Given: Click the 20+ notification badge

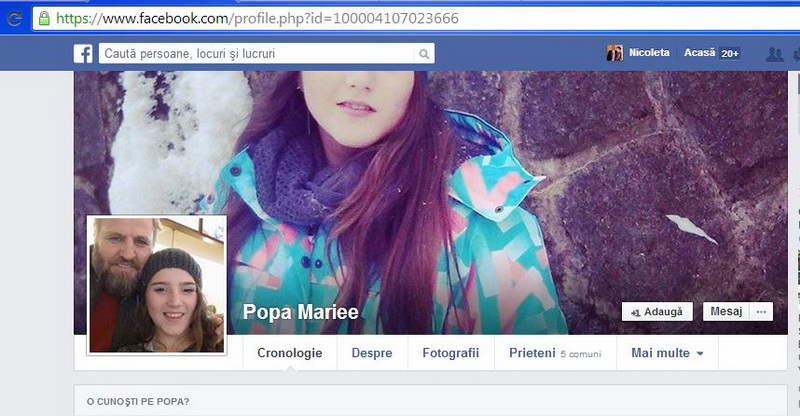Looking at the screenshot, I should 730,53.
